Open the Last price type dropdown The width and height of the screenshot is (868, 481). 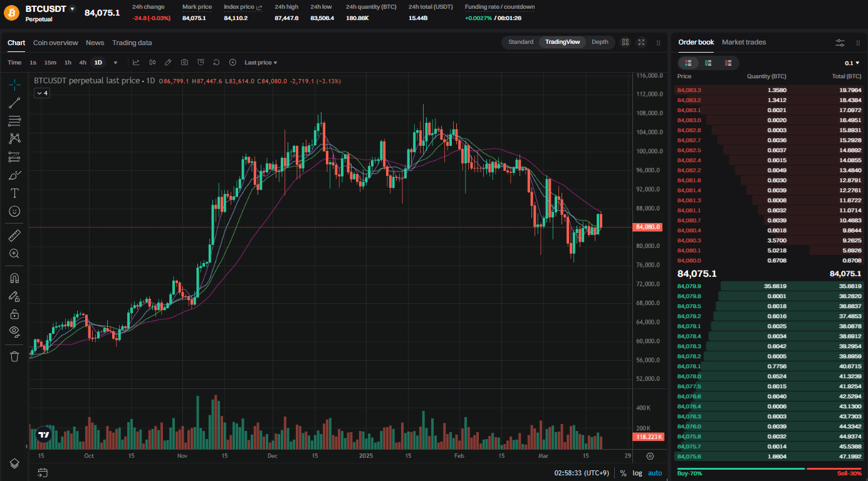coord(261,63)
